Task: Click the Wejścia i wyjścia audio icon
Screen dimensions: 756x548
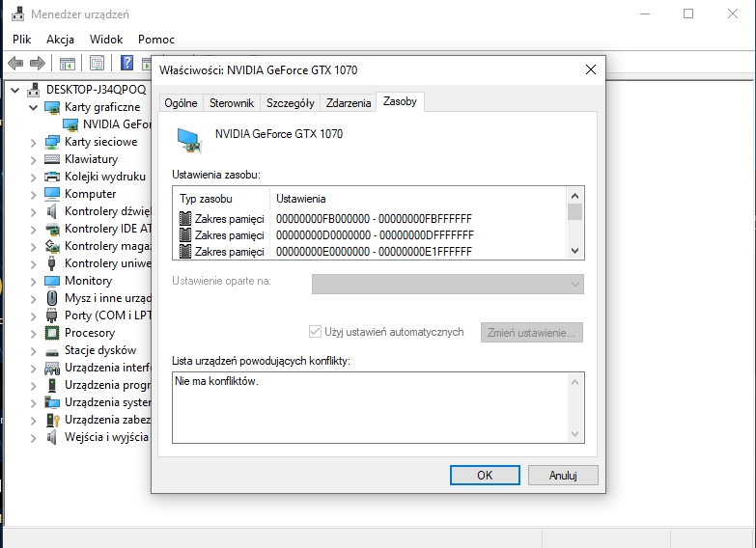Action: pos(51,437)
